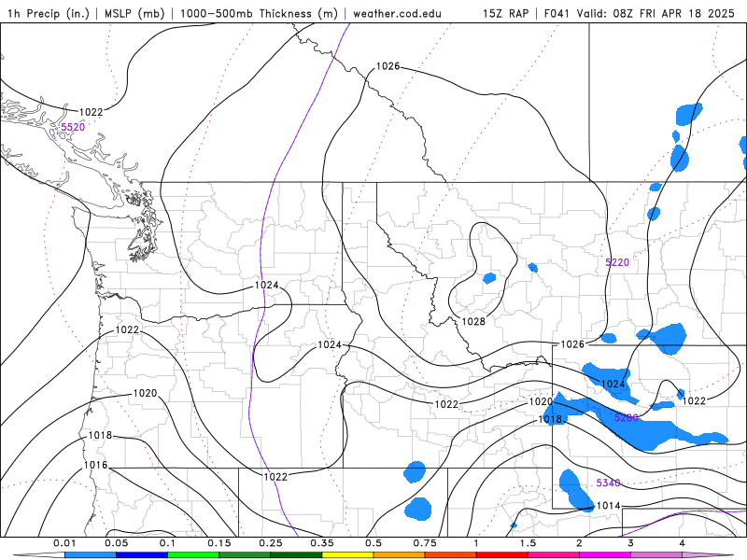Click the purple 5340 thickness label

[609, 483]
